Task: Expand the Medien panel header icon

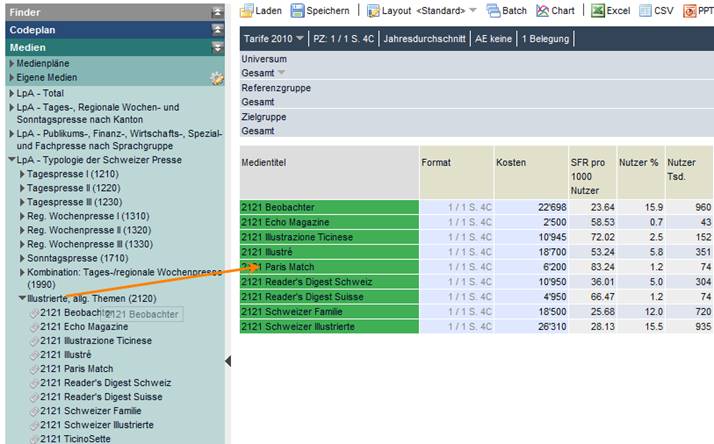Action: click(217, 47)
